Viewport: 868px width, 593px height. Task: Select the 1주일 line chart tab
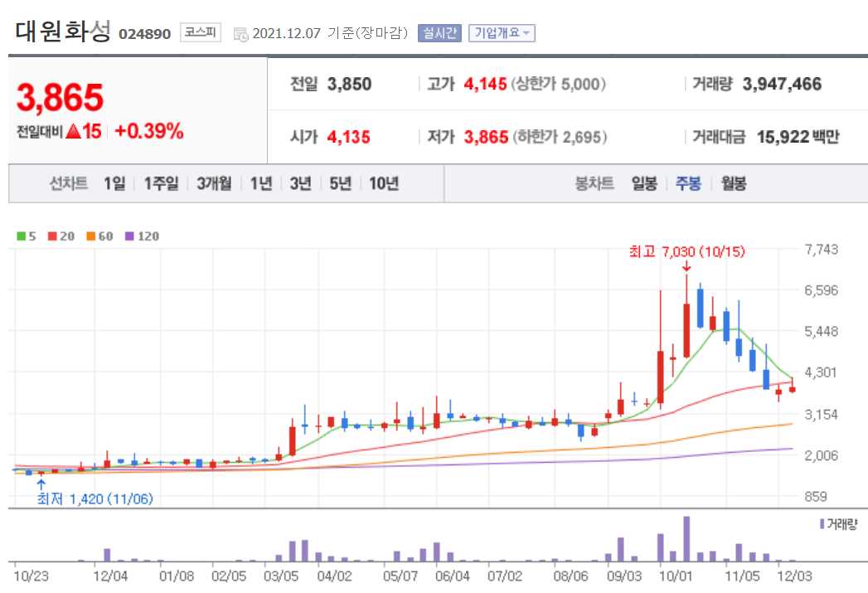[x=161, y=183]
